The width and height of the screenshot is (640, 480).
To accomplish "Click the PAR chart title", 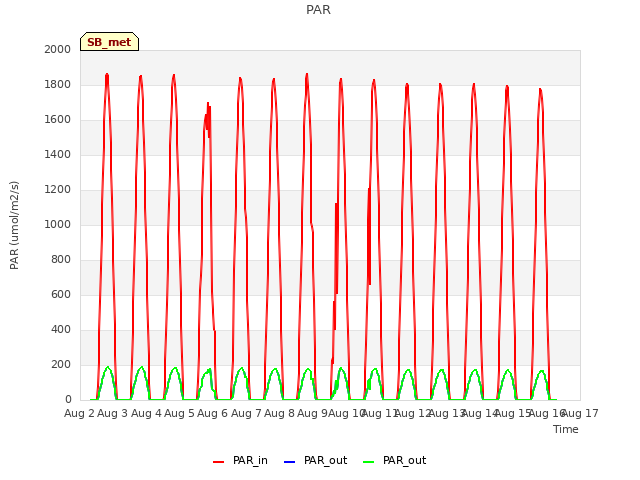I will tap(318, 9).
